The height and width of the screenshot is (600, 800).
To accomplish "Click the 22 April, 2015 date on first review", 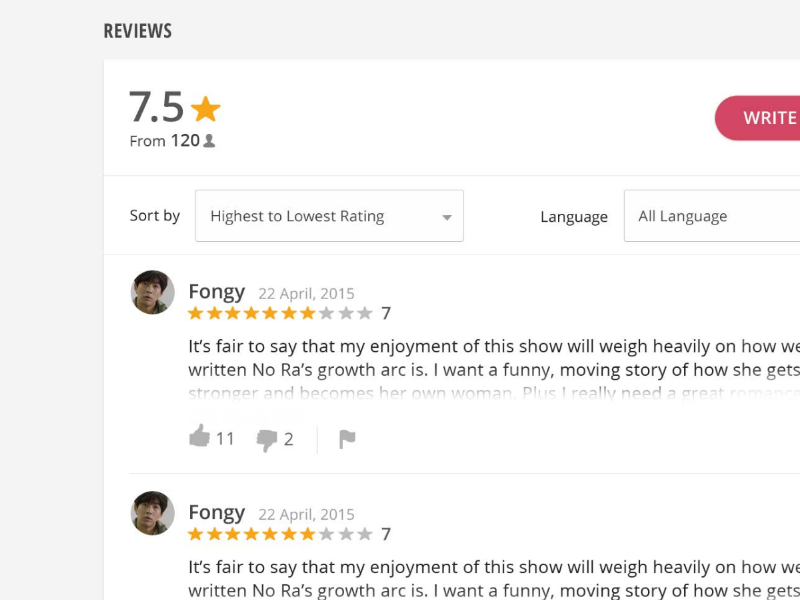I will tap(306, 294).
